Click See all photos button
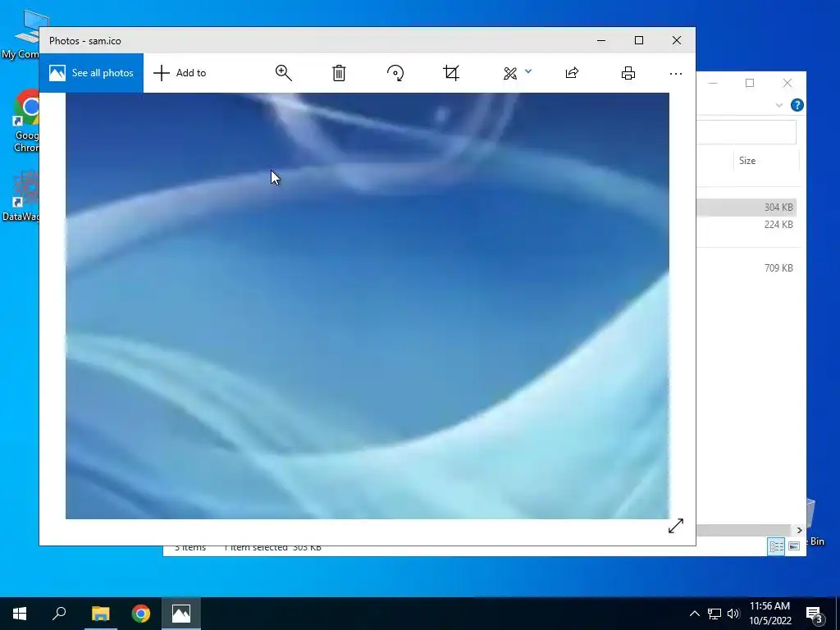840x630 pixels. 91,73
